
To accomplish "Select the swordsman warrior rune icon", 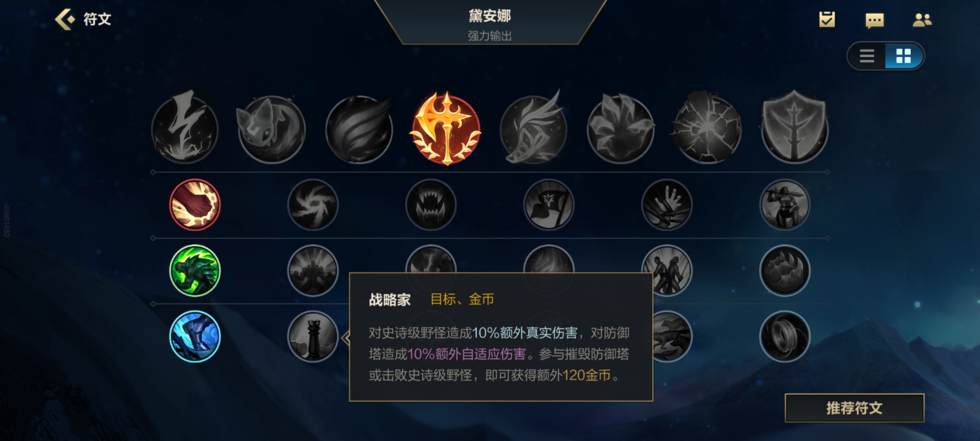I will 784,205.
